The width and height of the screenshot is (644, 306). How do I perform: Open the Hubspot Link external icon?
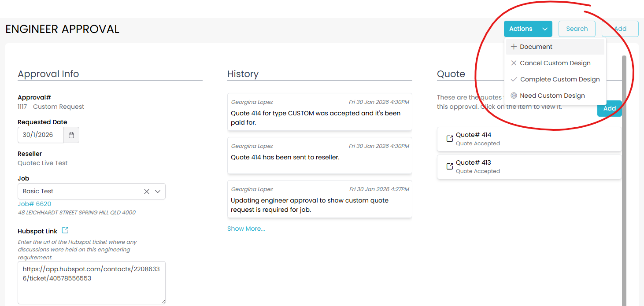click(65, 230)
